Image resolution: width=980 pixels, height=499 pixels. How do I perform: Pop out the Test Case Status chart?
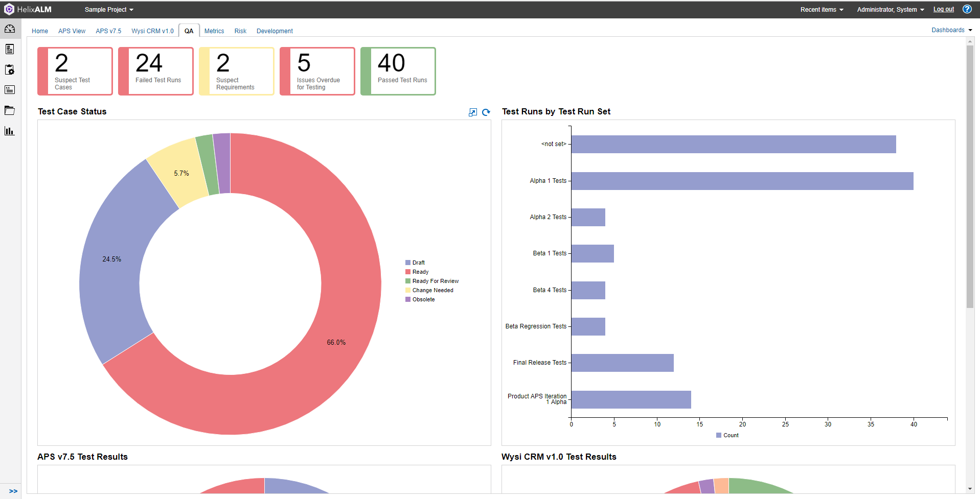[473, 112]
